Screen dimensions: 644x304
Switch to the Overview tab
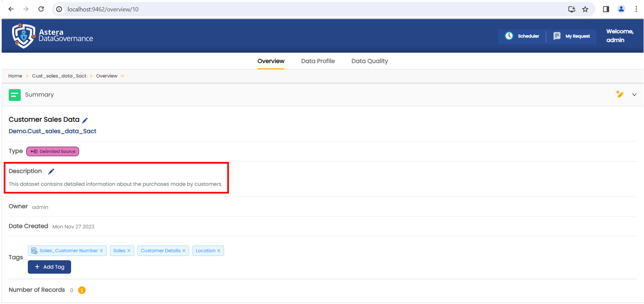(x=271, y=61)
